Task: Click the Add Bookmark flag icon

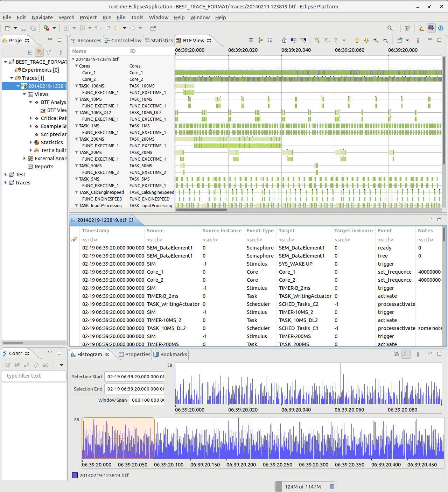Action: coord(317,41)
